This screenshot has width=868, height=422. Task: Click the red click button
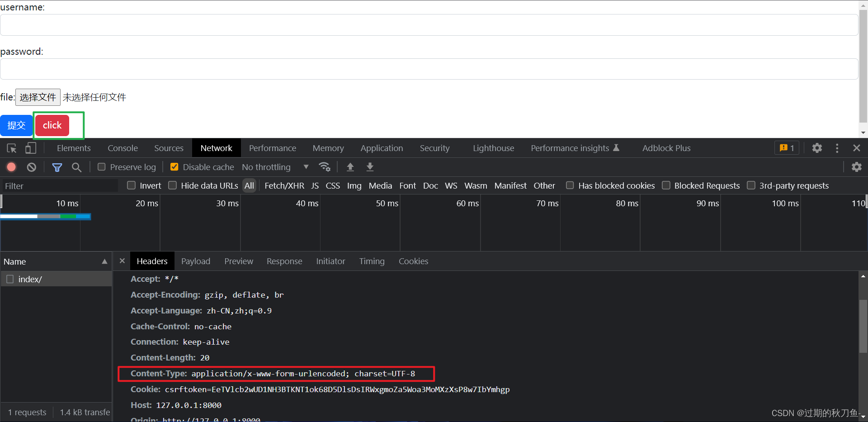(x=52, y=125)
